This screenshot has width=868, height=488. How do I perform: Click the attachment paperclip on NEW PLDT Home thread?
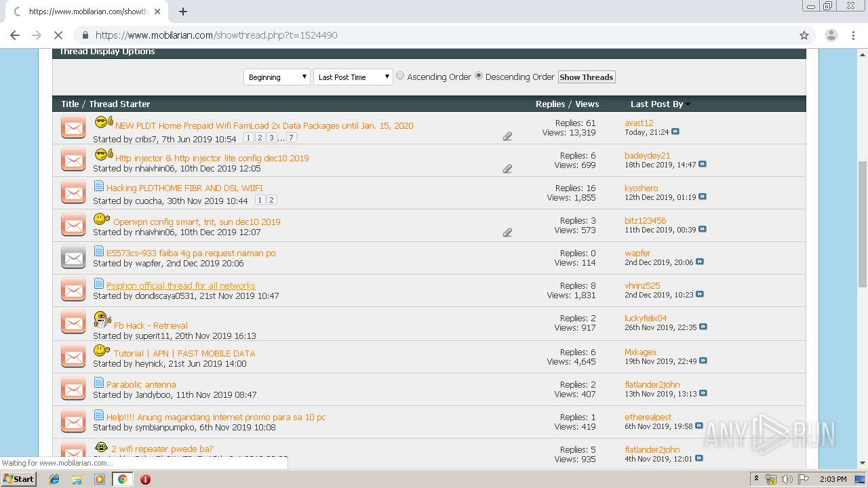(x=507, y=136)
